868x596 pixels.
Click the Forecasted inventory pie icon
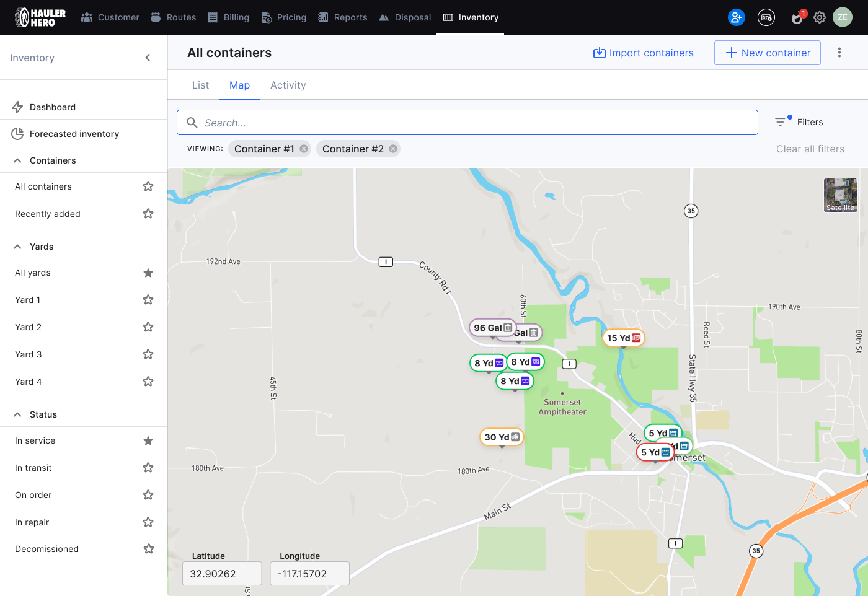(x=17, y=134)
